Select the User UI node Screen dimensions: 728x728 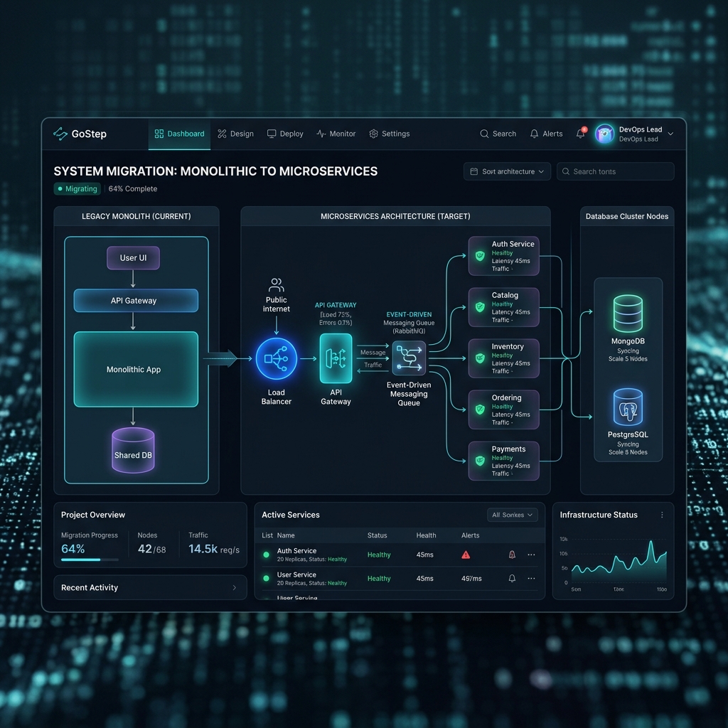click(x=133, y=257)
